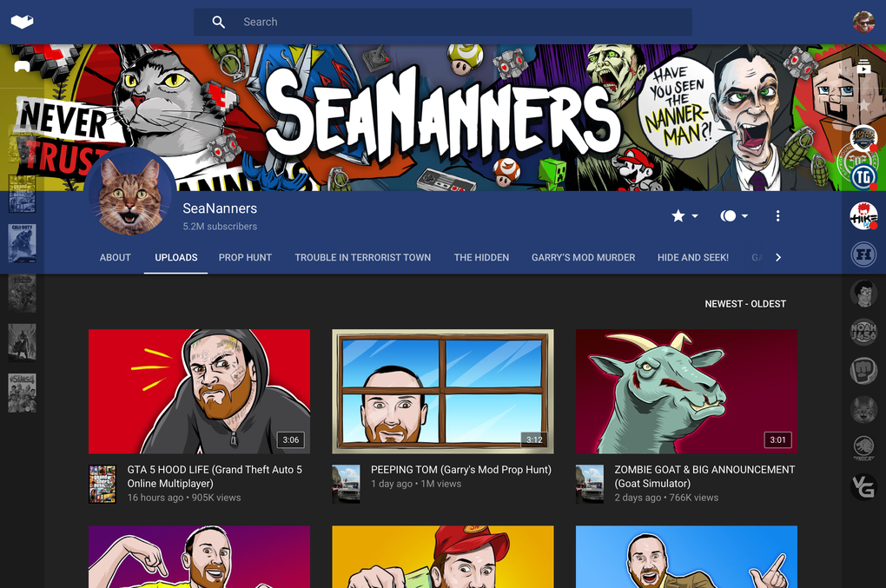Screen dimensions: 886x588
Task: Open your profile avatar in the top-right corner
Action: point(863,22)
